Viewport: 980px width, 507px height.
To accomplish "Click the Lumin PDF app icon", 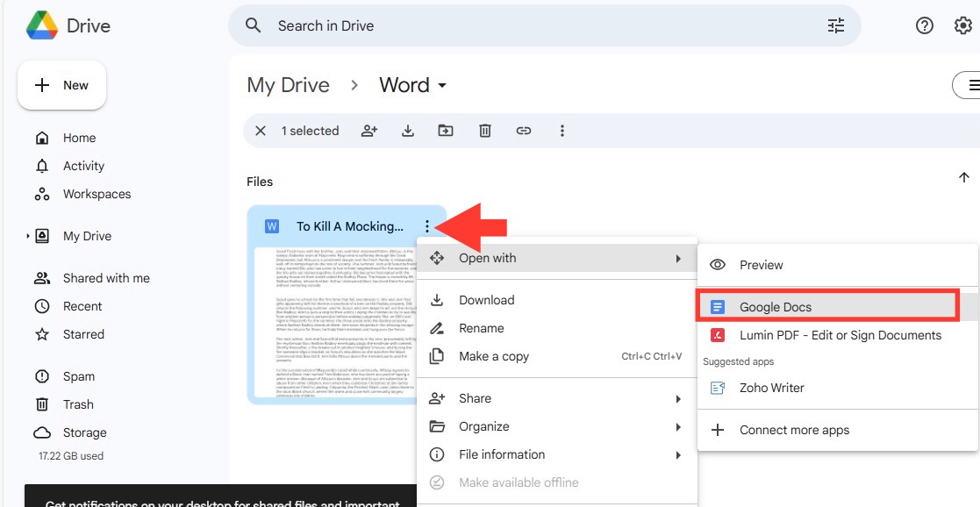I will tap(718, 335).
